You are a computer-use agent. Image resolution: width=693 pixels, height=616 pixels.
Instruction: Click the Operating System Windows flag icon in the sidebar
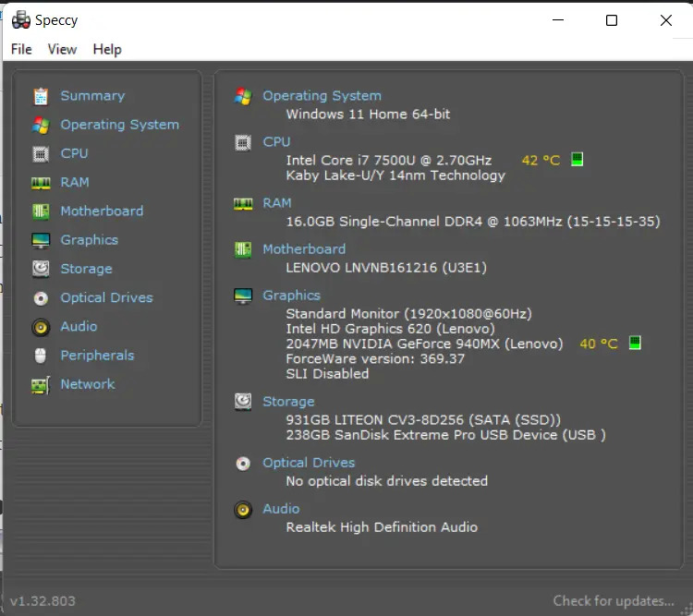point(41,125)
